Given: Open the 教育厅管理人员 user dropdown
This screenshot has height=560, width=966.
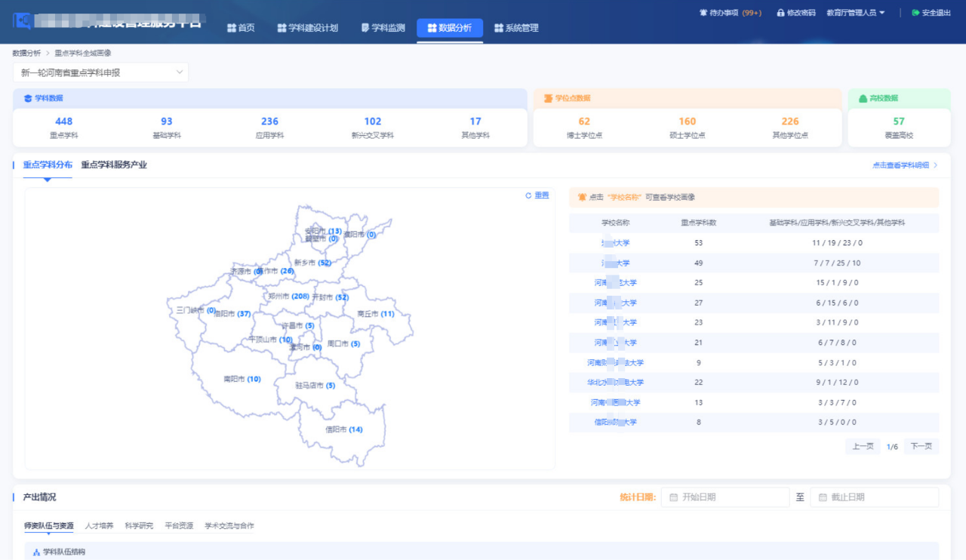Looking at the screenshot, I should pos(855,13).
